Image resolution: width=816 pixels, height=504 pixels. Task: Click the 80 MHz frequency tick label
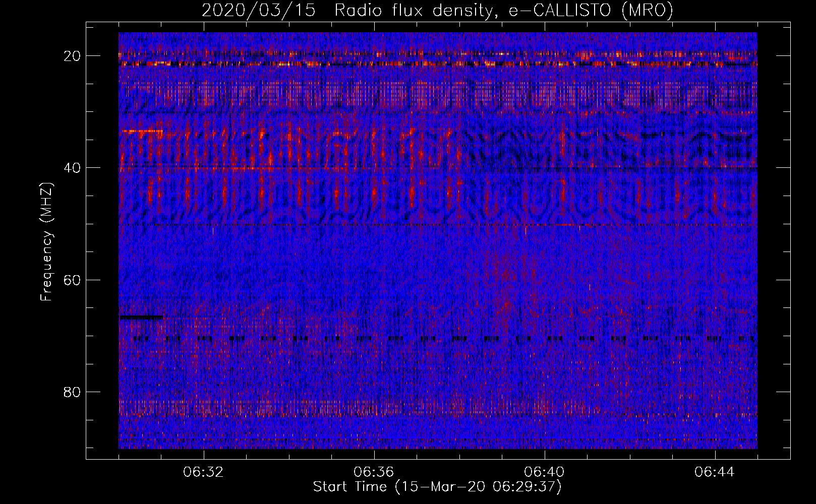(x=73, y=392)
